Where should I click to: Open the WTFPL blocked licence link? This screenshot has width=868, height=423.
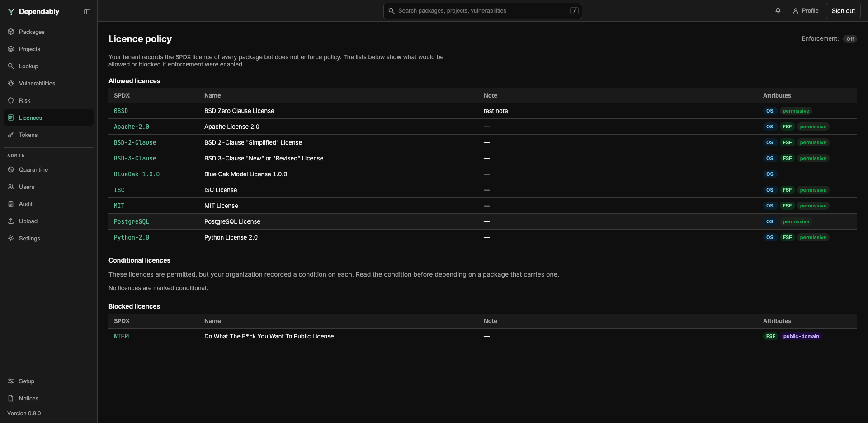[123, 336]
